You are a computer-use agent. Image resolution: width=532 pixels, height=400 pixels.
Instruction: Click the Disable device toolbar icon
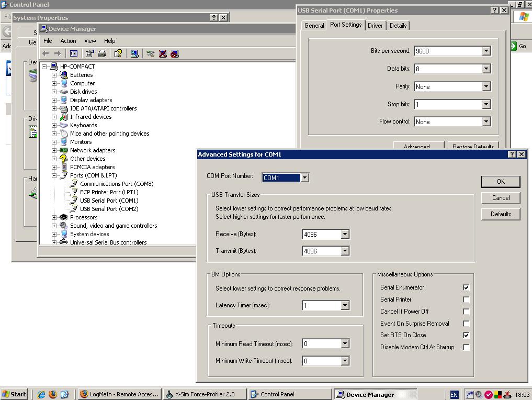point(175,53)
